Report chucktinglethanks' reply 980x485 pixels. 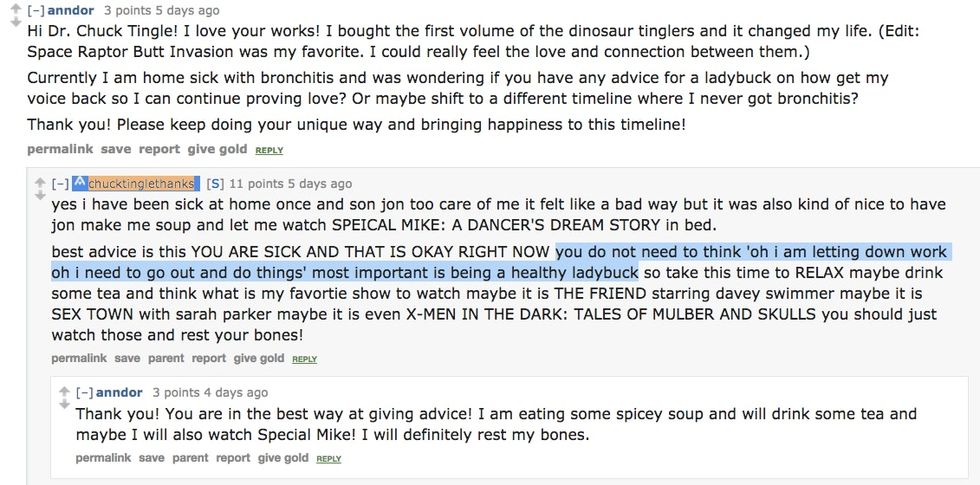(x=209, y=358)
